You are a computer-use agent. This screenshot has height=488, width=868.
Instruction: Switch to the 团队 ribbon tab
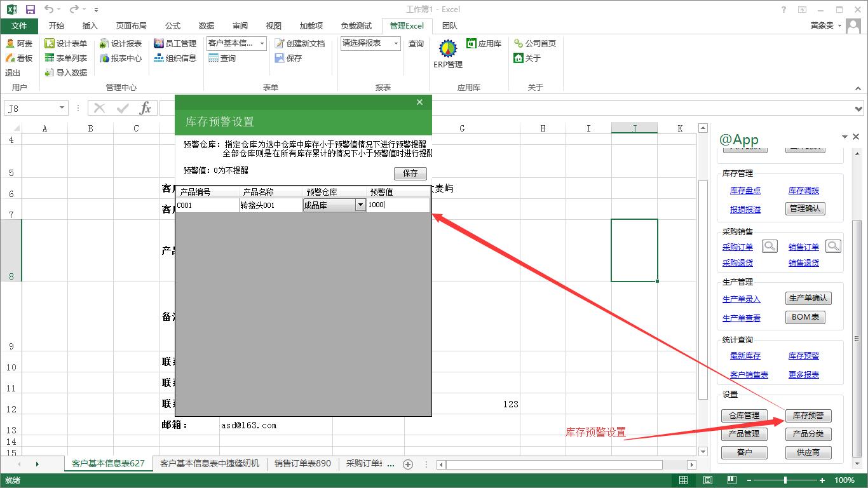[449, 26]
